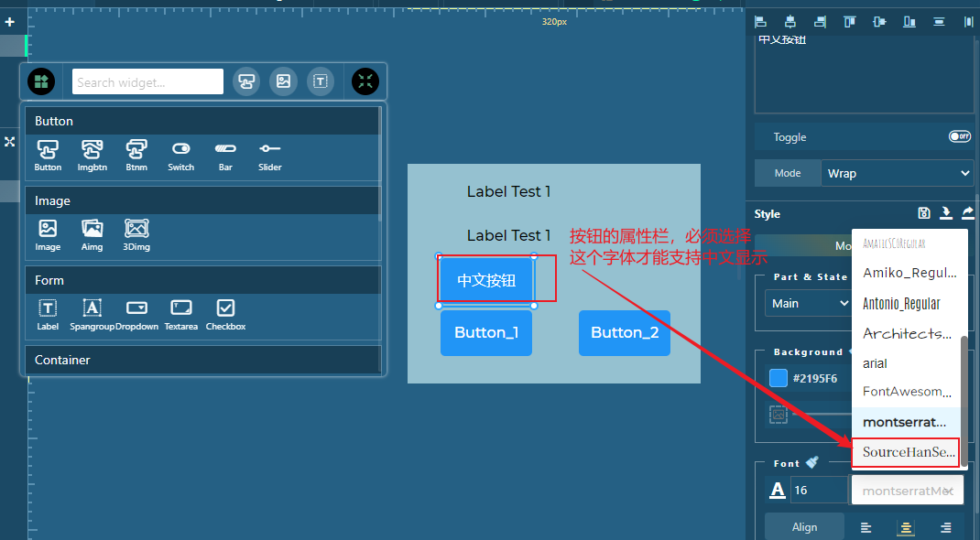Align selected widgets to the left edge

(x=760, y=22)
